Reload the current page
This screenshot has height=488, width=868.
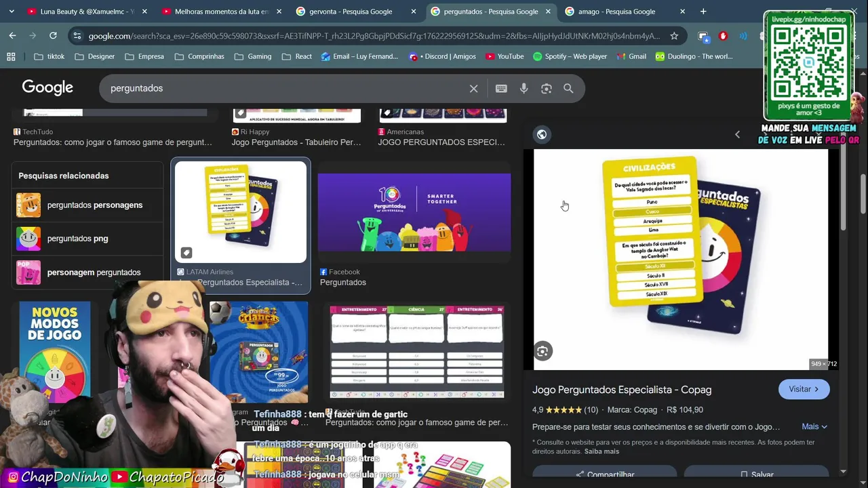pyautogui.click(x=53, y=36)
